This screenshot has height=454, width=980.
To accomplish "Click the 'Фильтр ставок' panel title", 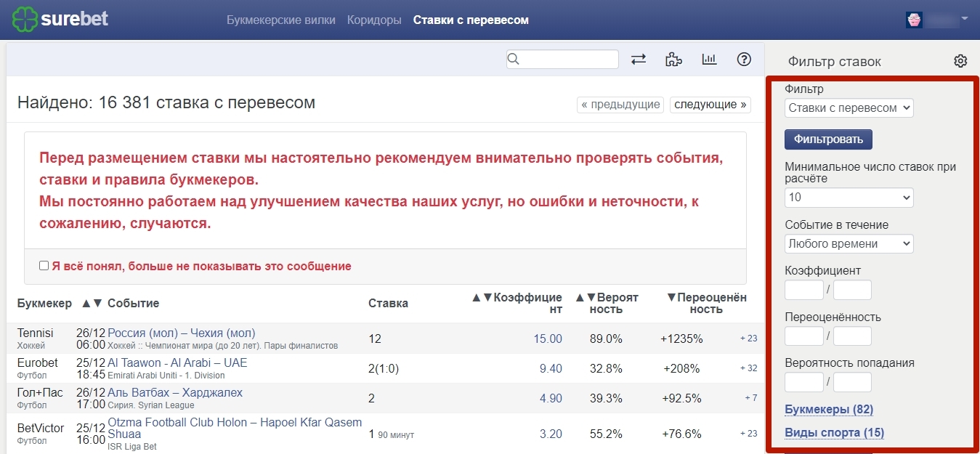I will pyautogui.click(x=835, y=62).
